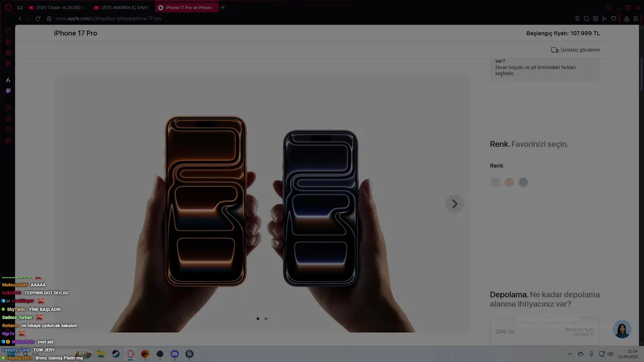The width and height of the screenshot is (644, 362).
Task: Switch to the '1 Dolar vs 25.000' tab
Action: pos(56,8)
